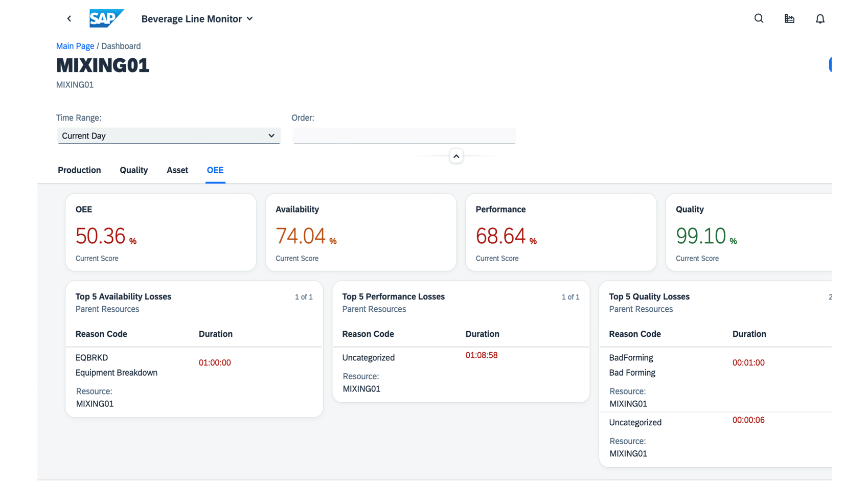
Task: Go to Main Page via breadcrumb
Action: coord(75,46)
